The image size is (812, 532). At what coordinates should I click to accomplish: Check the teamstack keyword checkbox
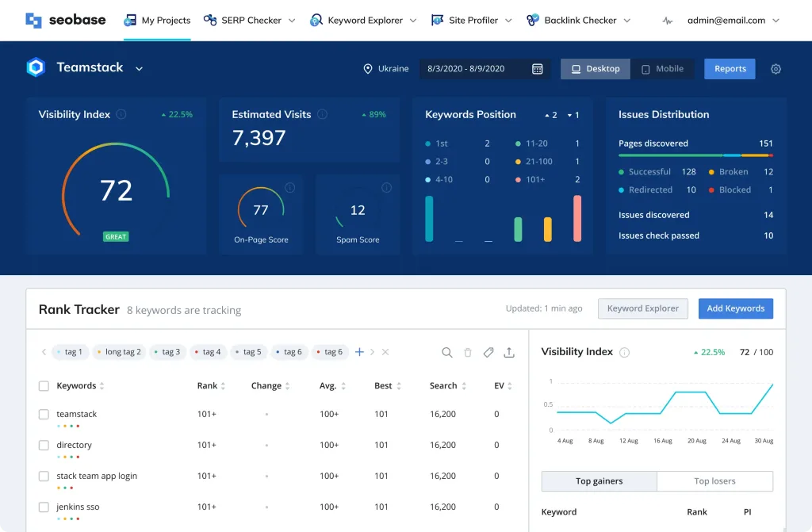tap(44, 414)
